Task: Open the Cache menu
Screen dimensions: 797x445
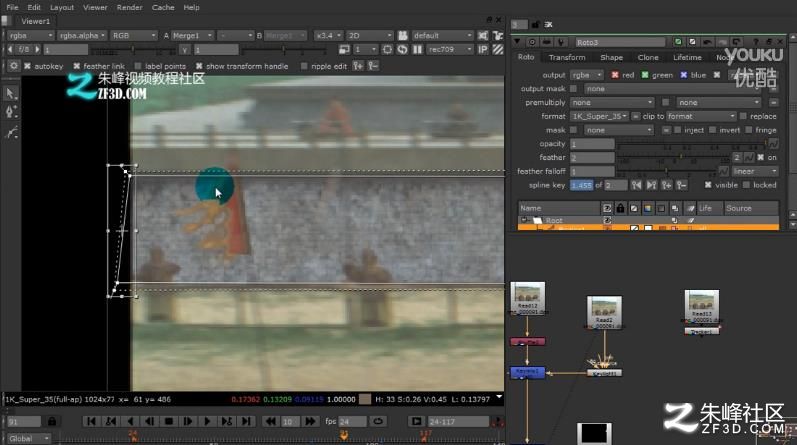Action: [x=163, y=8]
